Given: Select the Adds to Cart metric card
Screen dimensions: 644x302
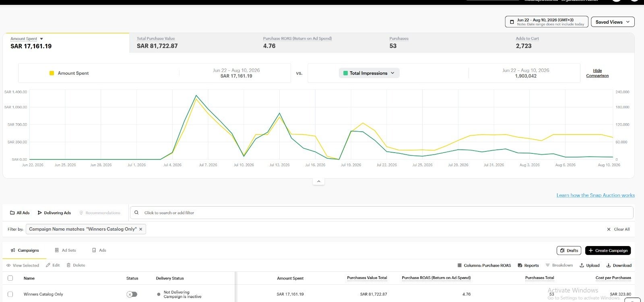Looking at the screenshot, I should pos(572,43).
